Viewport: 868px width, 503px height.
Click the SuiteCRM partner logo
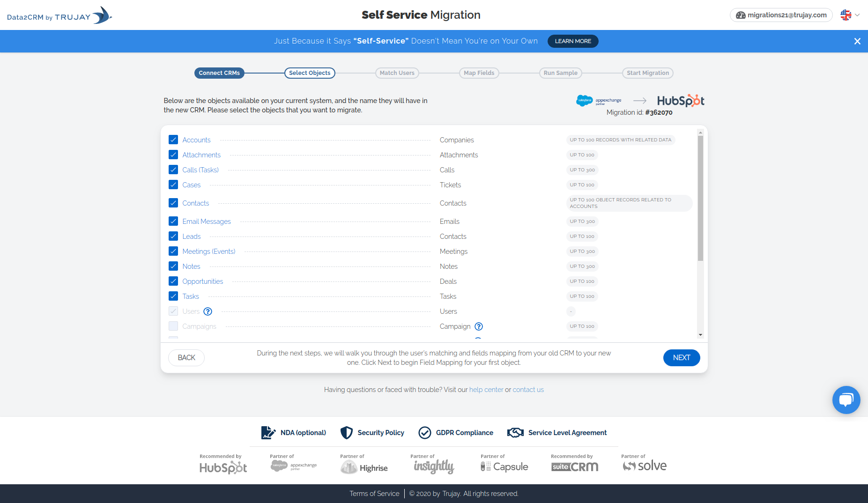pyautogui.click(x=575, y=467)
